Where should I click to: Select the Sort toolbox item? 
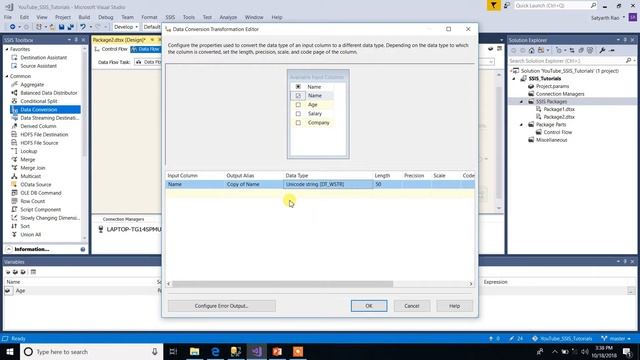tap(25, 226)
